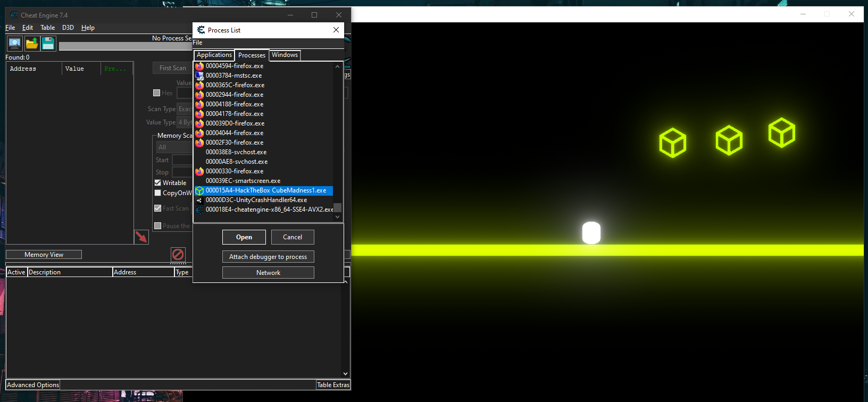Open the Help menu
The height and width of the screenshot is (402, 868).
coord(88,28)
